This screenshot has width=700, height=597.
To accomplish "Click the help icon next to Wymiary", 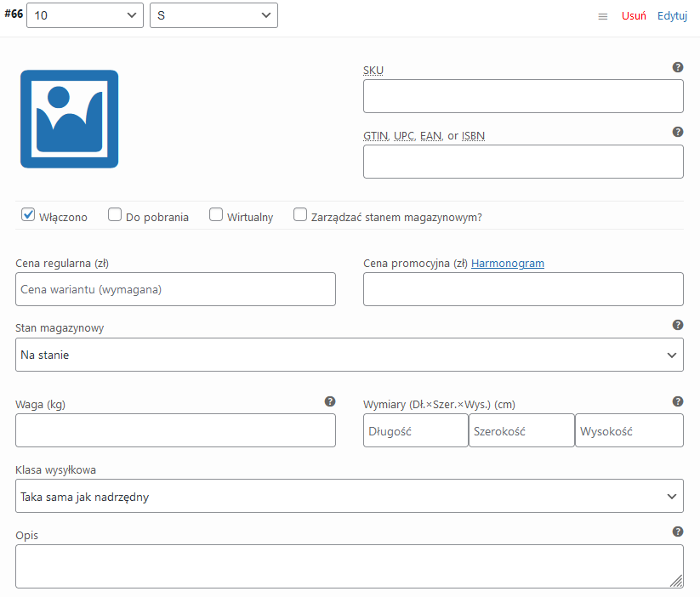I will [678, 401].
